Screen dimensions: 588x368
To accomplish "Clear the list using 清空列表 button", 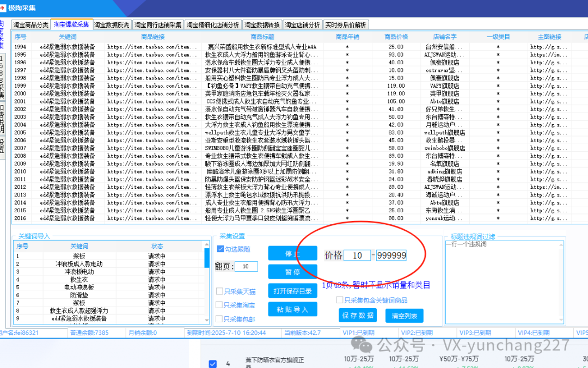I will coord(404,315).
